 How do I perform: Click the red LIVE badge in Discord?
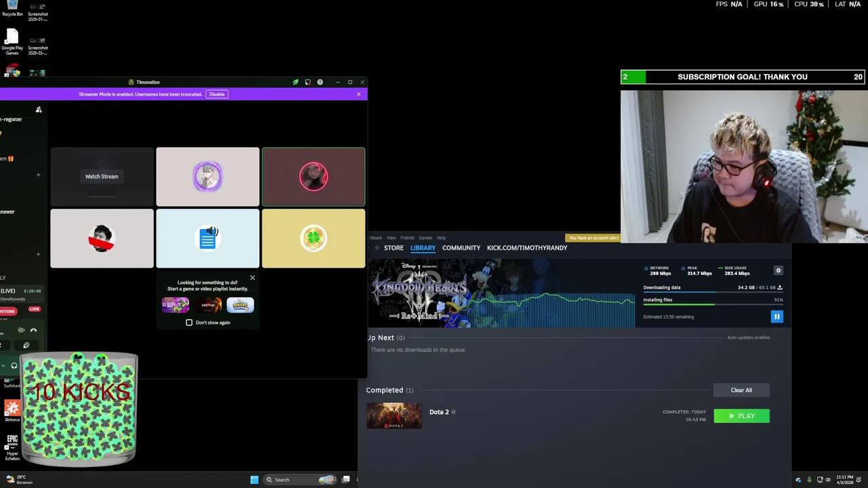click(x=35, y=309)
